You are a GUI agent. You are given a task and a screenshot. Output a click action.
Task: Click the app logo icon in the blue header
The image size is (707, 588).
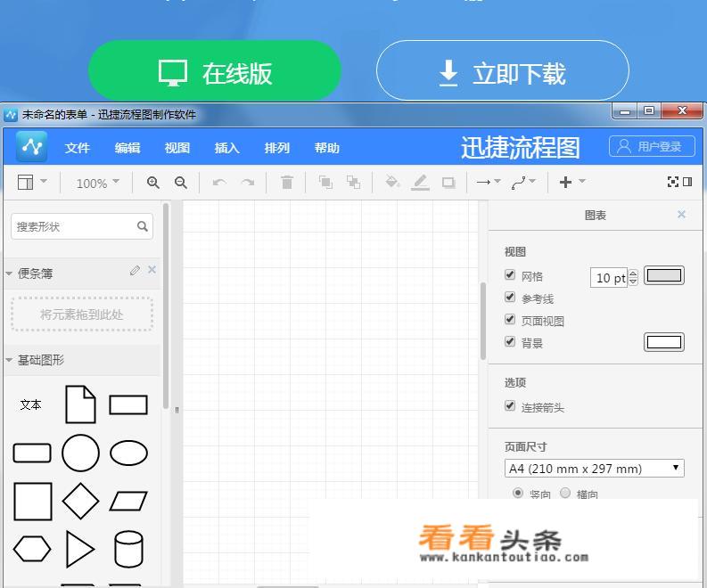(31, 146)
